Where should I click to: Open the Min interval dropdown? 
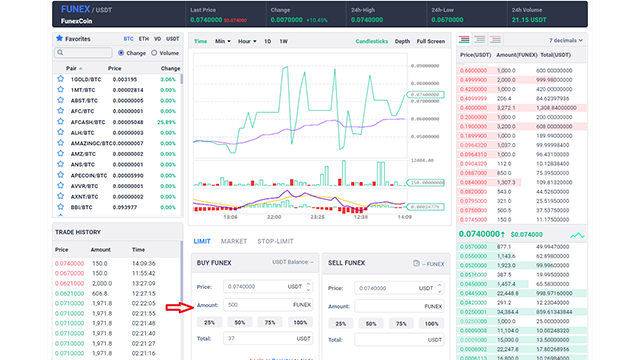point(222,41)
